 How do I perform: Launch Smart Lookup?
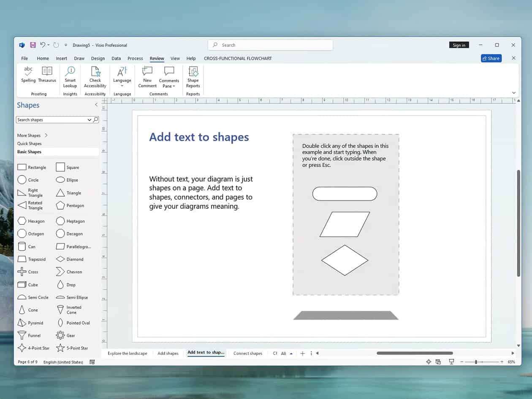[70, 76]
